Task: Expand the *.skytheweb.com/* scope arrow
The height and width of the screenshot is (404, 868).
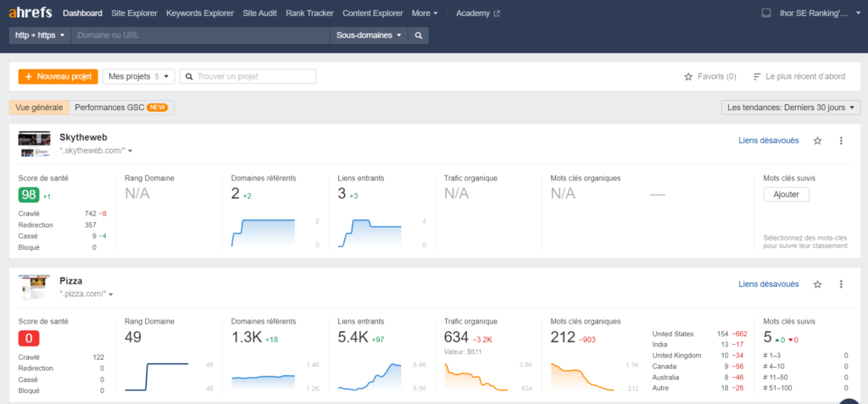Action: (x=130, y=151)
